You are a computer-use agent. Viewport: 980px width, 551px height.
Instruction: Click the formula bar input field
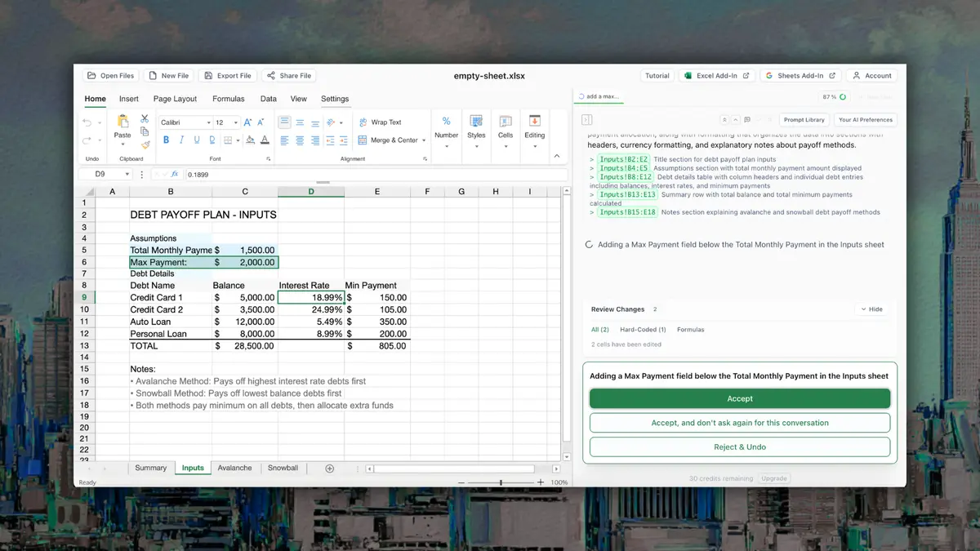[x=376, y=175]
